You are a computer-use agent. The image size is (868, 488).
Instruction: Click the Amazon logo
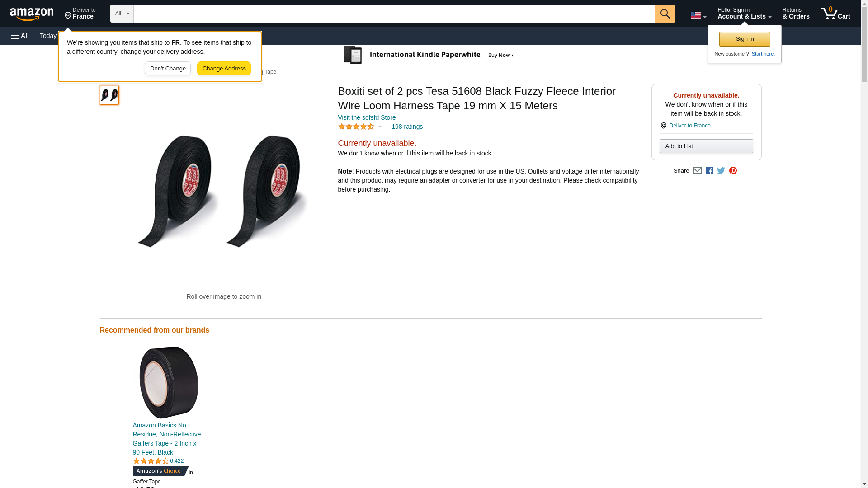point(32,14)
